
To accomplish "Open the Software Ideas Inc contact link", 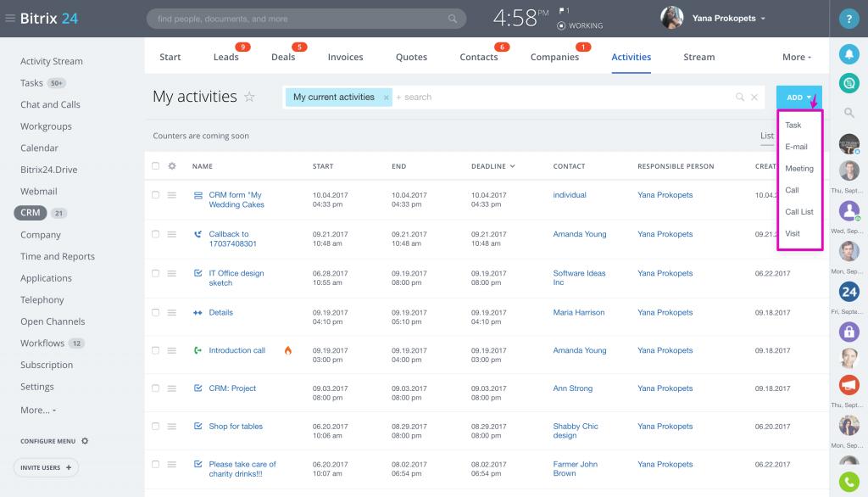I will [579, 278].
